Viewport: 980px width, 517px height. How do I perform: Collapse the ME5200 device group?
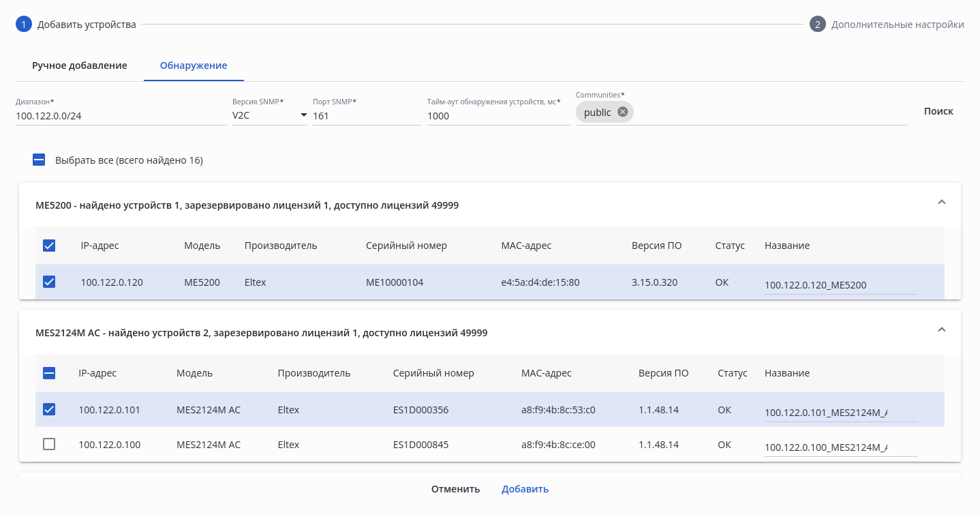[942, 203]
